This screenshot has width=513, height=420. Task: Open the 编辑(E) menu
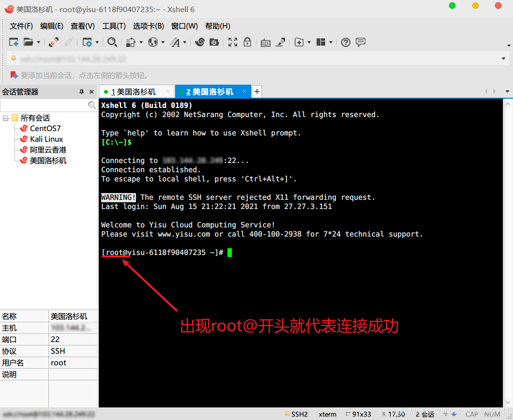click(52, 26)
